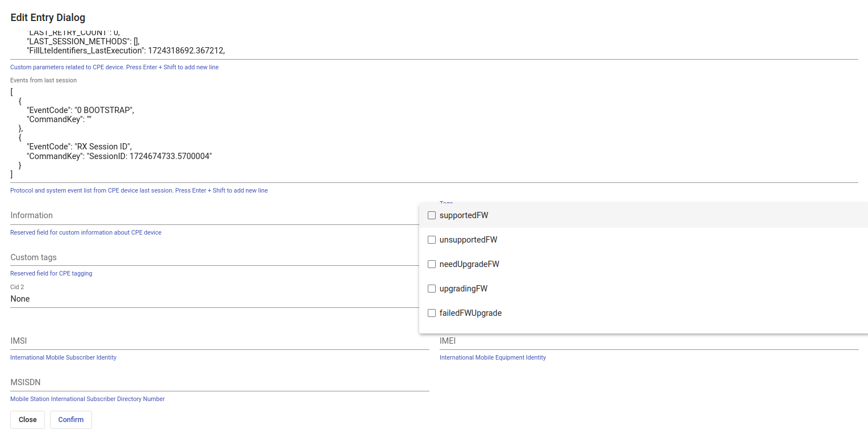Click the "RX Session ID" EventCode line
This screenshot has width=868, height=434.
pyautogui.click(x=79, y=147)
